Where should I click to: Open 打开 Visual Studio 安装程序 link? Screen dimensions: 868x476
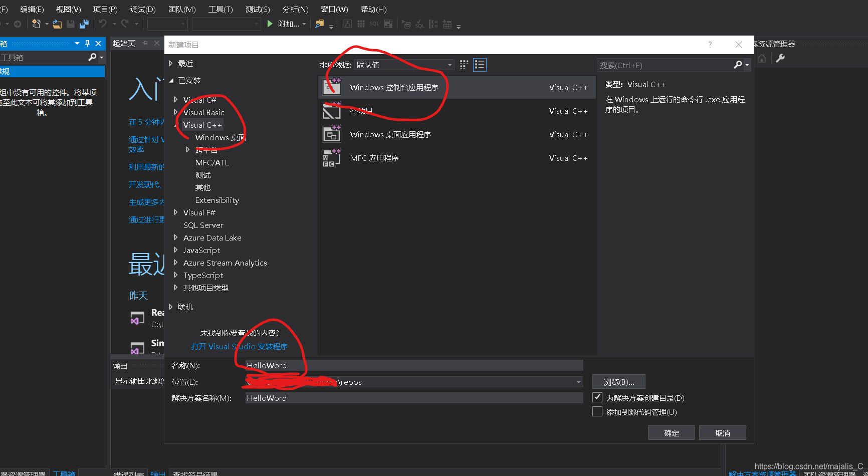click(239, 346)
